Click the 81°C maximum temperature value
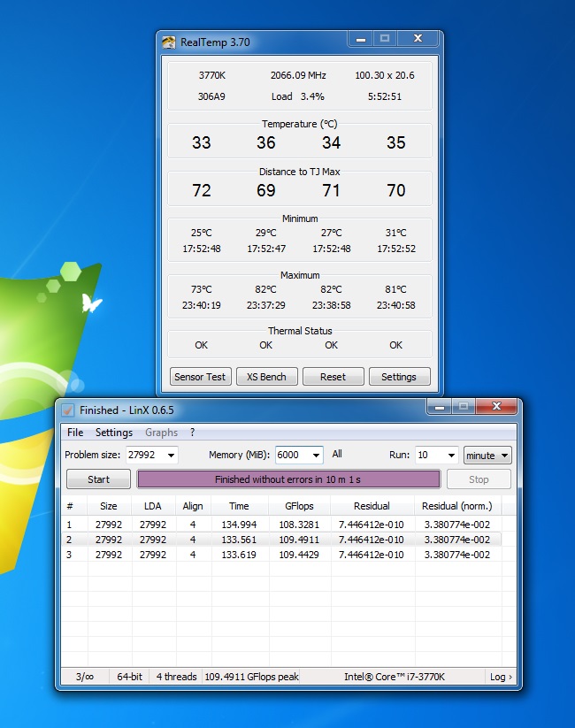The image size is (575, 728). click(x=395, y=289)
